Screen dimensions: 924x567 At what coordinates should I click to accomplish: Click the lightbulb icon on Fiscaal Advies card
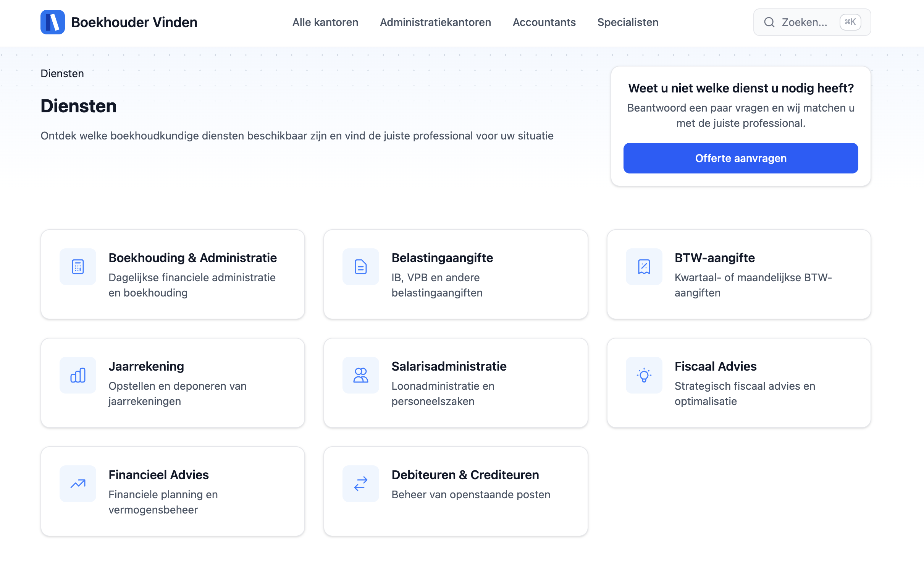click(643, 375)
